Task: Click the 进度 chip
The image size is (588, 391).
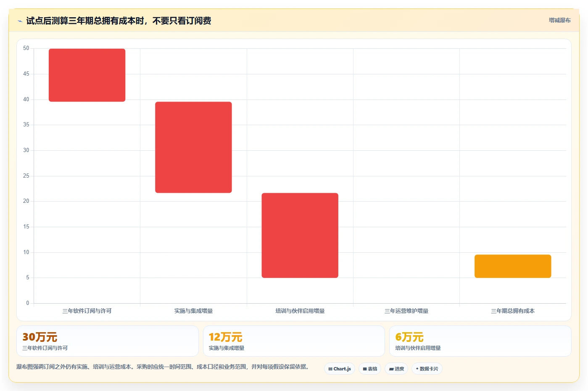Action: click(396, 369)
